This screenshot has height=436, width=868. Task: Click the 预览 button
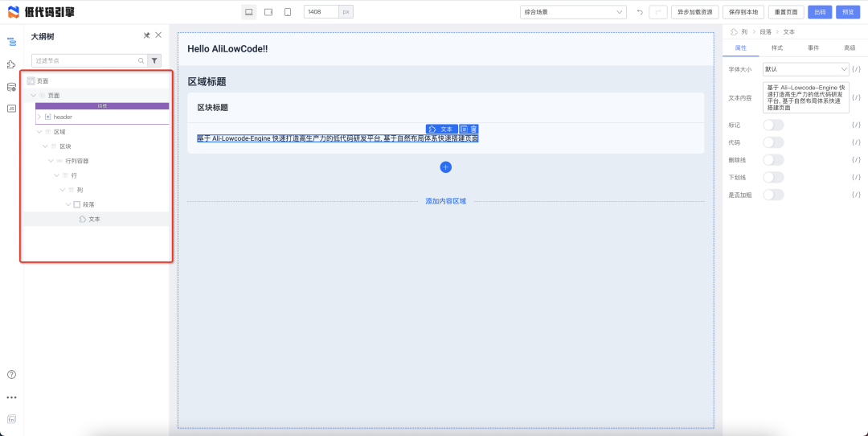pos(848,12)
